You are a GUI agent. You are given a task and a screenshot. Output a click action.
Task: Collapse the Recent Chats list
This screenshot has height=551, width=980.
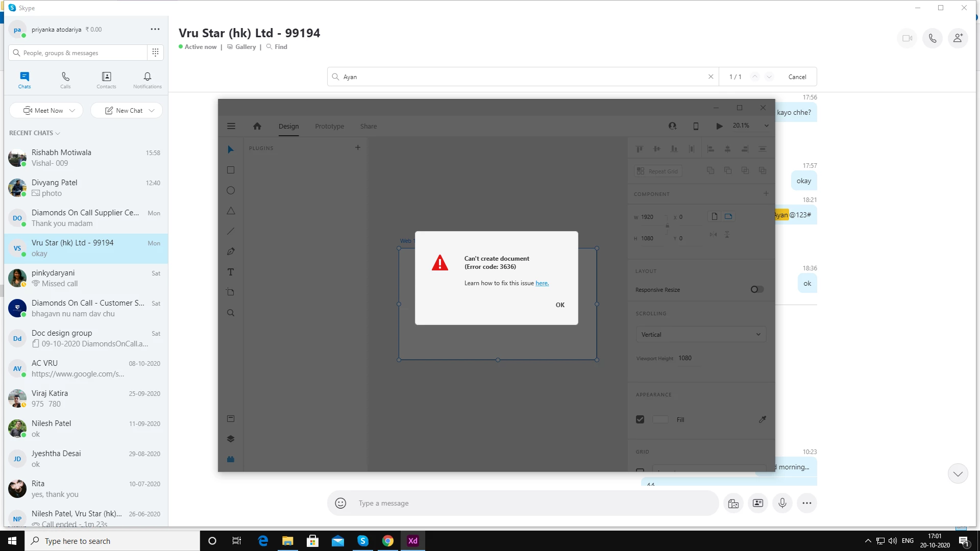58,133
